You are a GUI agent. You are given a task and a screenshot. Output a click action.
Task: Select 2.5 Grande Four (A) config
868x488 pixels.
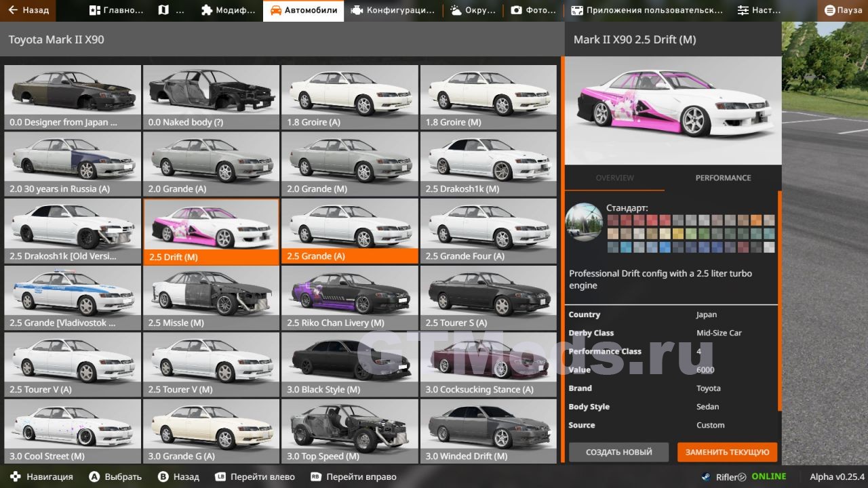488,230
